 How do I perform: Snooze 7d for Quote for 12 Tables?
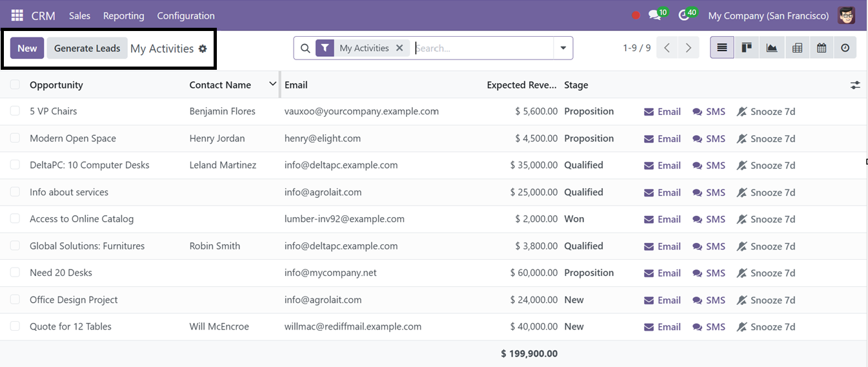pos(765,327)
